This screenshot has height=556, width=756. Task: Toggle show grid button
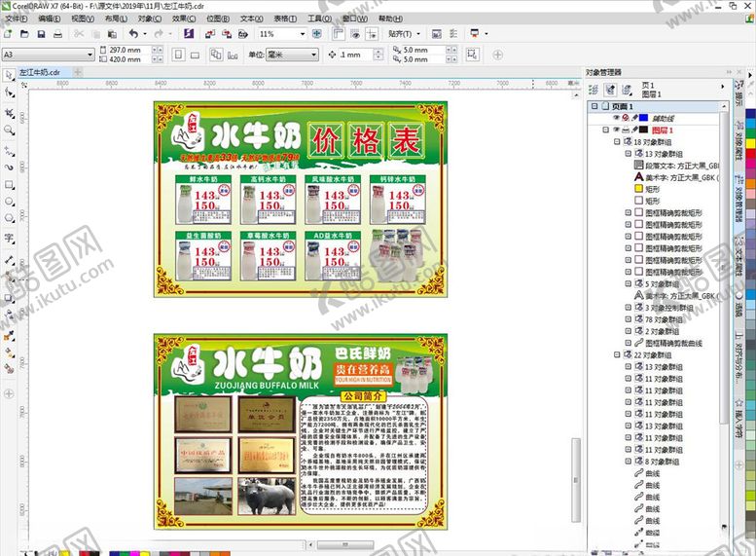pyautogui.click(x=355, y=34)
